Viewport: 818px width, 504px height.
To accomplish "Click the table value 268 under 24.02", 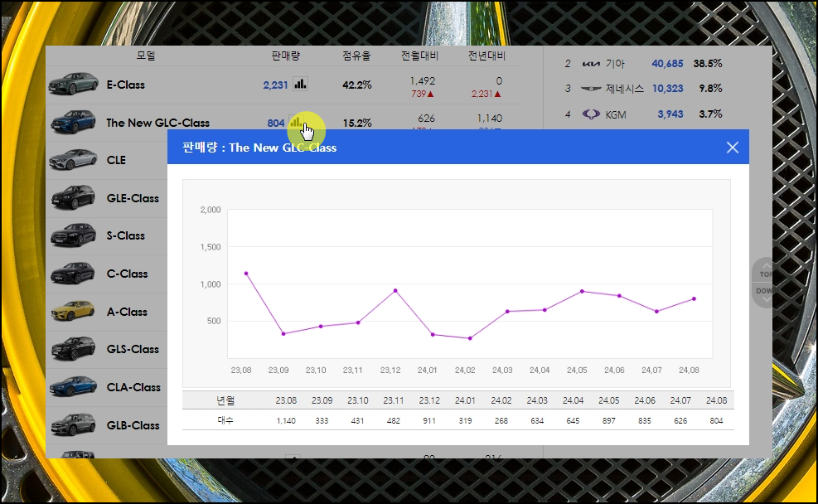I will (x=501, y=420).
